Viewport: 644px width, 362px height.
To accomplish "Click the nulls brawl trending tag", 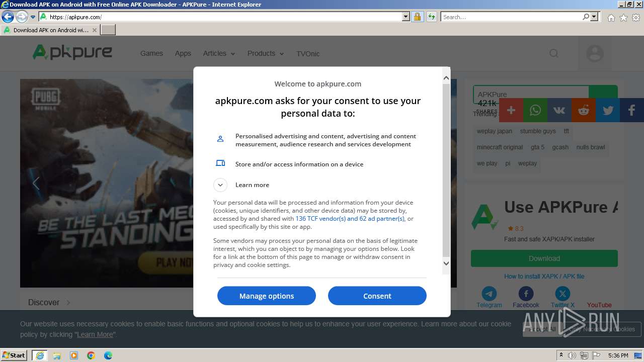I will coord(591,147).
